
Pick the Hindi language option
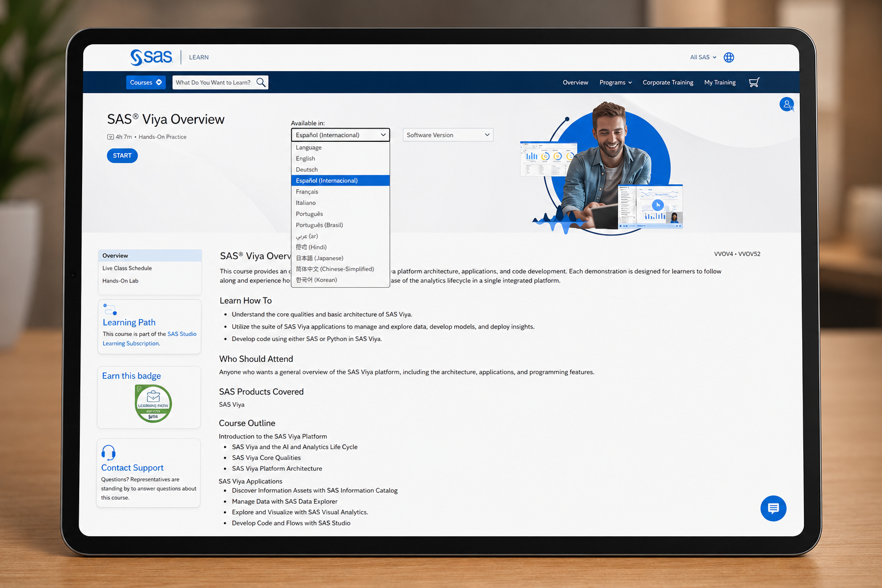pos(341,247)
